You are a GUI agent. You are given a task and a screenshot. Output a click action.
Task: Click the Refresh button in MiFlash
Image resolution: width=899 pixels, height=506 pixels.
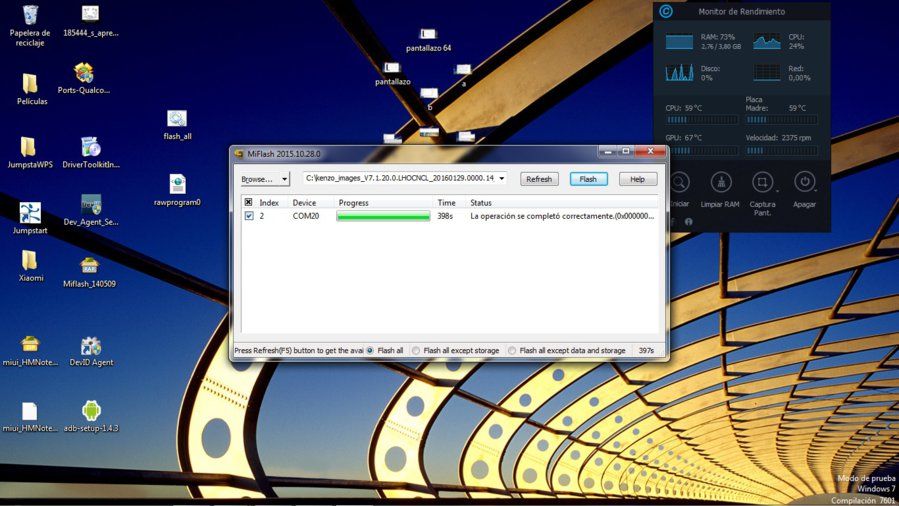click(539, 179)
